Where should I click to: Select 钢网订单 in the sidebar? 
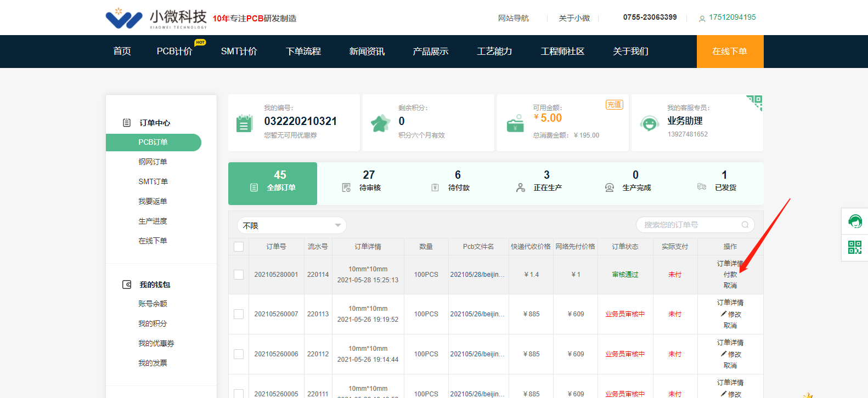(x=153, y=162)
